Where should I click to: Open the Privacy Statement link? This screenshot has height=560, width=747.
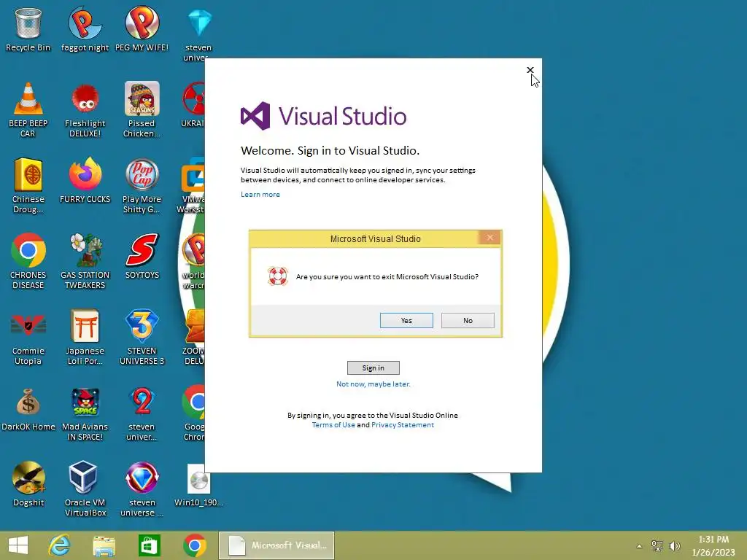tap(403, 425)
